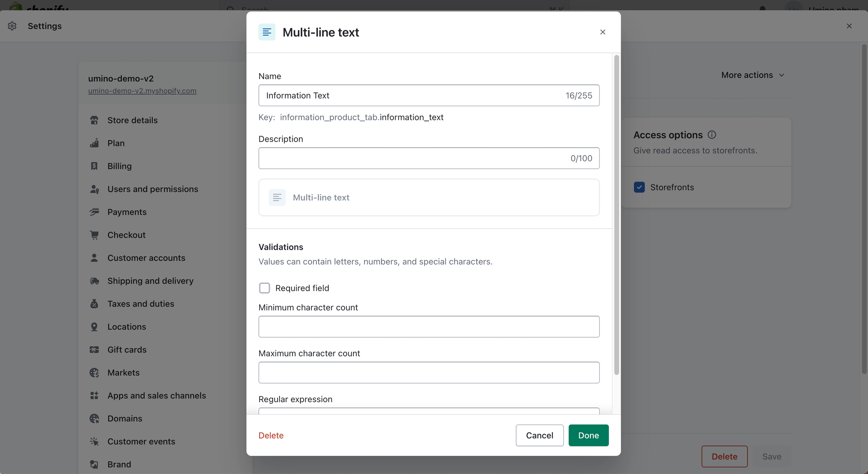Open the Multi-line text type selector
Viewport: 868px width, 474px height.
point(429,197)
